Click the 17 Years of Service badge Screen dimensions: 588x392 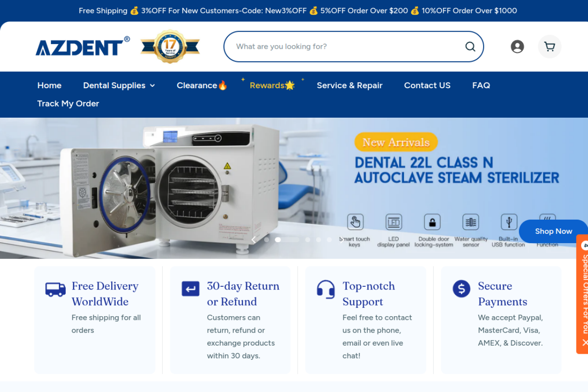[170, 46]
